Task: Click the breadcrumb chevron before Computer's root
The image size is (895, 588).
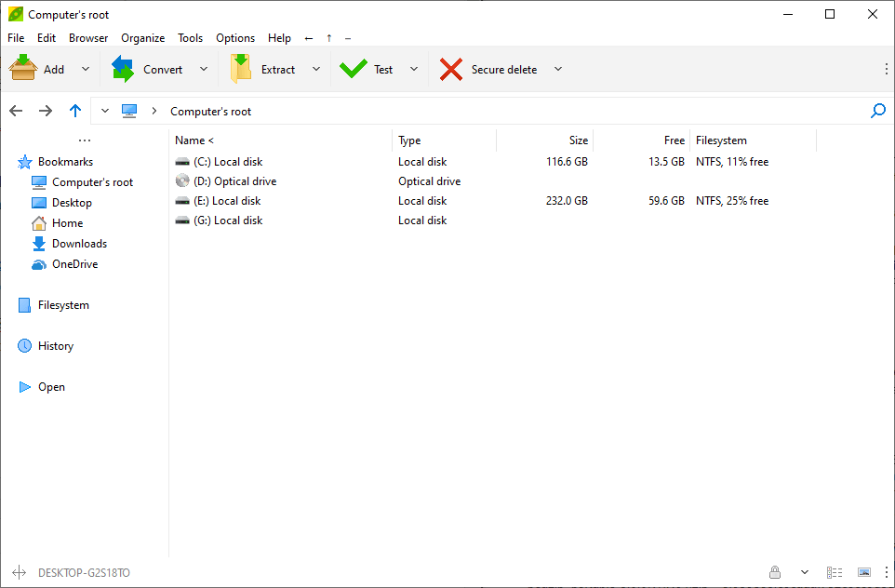Action: 154,111
